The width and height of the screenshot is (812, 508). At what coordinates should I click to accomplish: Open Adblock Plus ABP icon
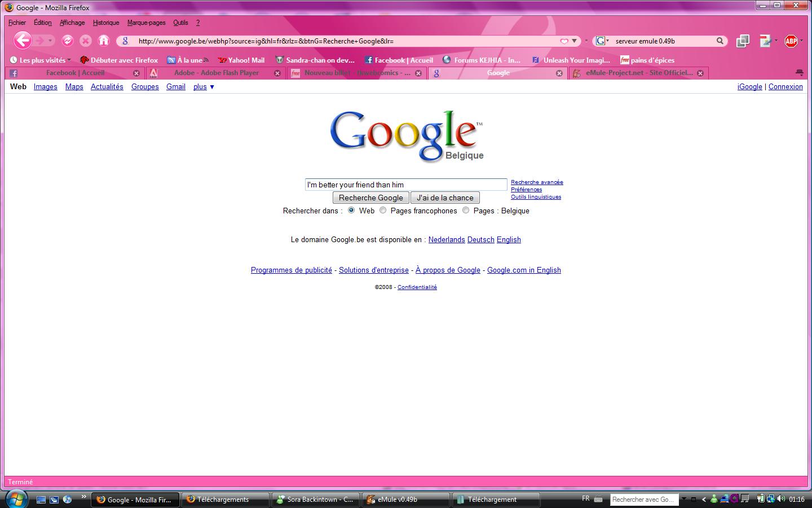[x=791, y=41]
